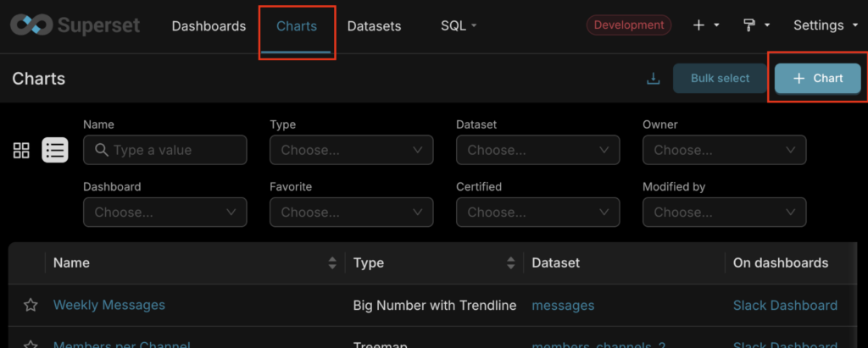Image resolution: width=868 pixels, height=348 pixels.
Task: Expand the SQL menu
Action: tap(459, 25)
